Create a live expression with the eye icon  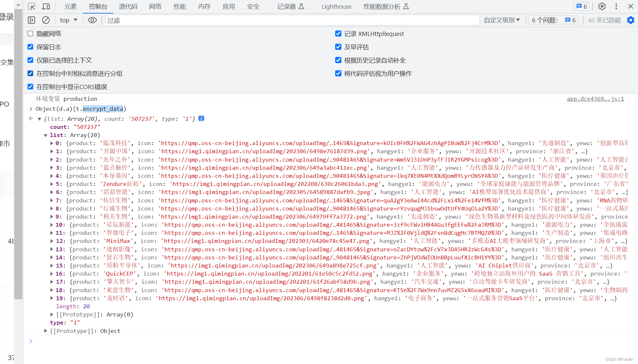(x=92, y=20)
